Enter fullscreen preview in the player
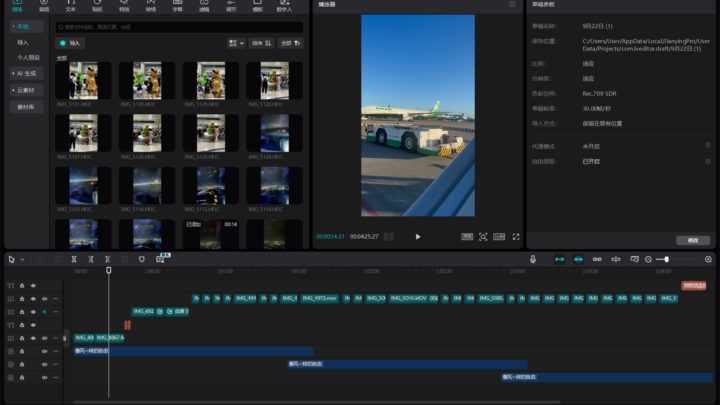The width and height of the screenshot is (720, 405). 516,237
